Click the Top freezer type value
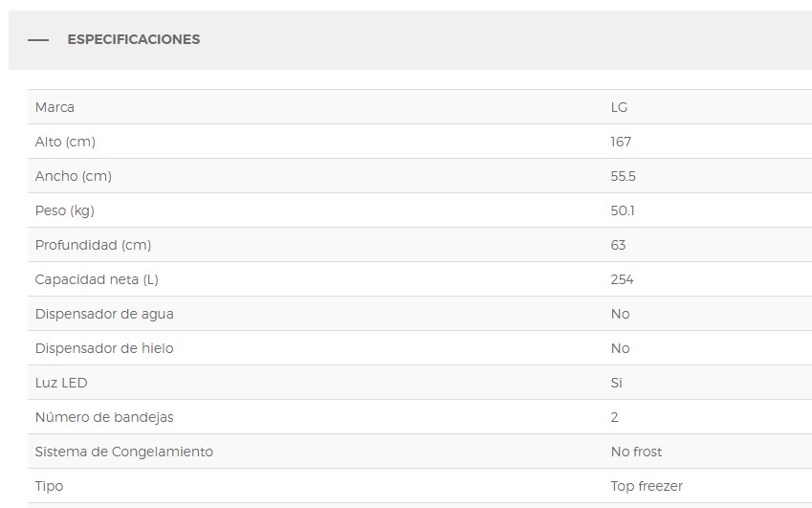 point(647,486)
